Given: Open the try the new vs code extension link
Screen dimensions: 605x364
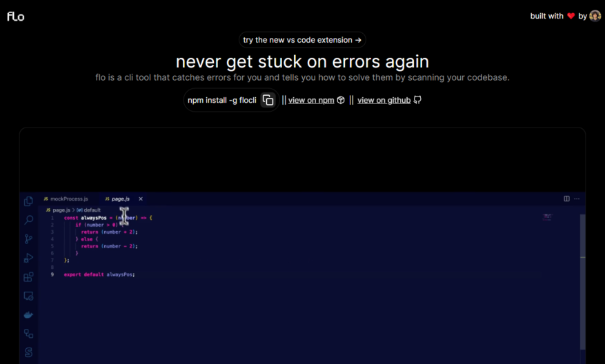Looking at the screenshot, I should click(302, 40).
